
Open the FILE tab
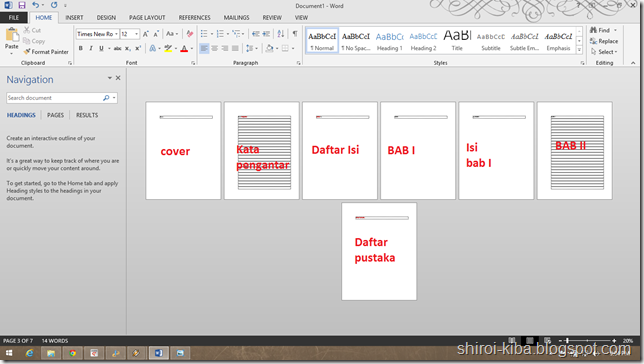pos(14,18)
